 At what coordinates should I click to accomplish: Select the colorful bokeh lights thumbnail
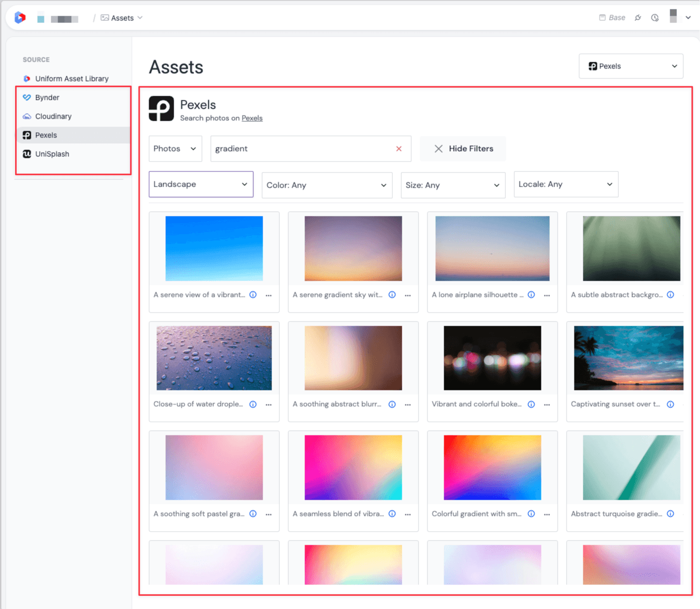[492, 358]
